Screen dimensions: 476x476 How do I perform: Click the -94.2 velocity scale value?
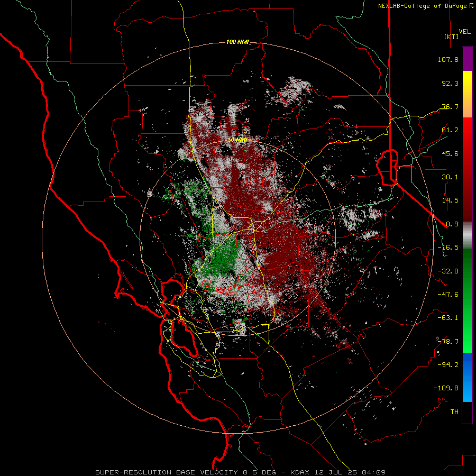(448, 364)
